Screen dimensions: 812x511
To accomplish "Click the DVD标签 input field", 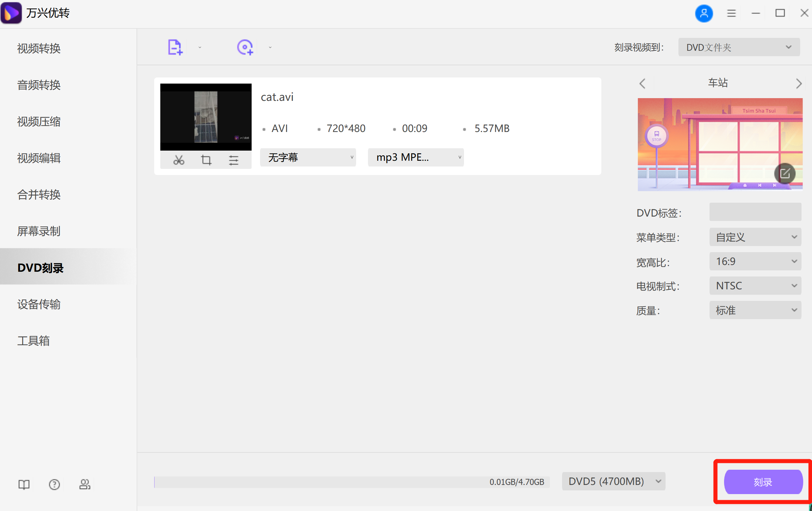I will pos(755,212).
